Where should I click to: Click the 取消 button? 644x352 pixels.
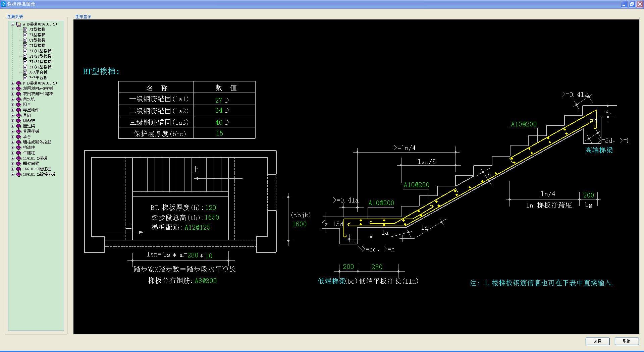click(627, 341)
